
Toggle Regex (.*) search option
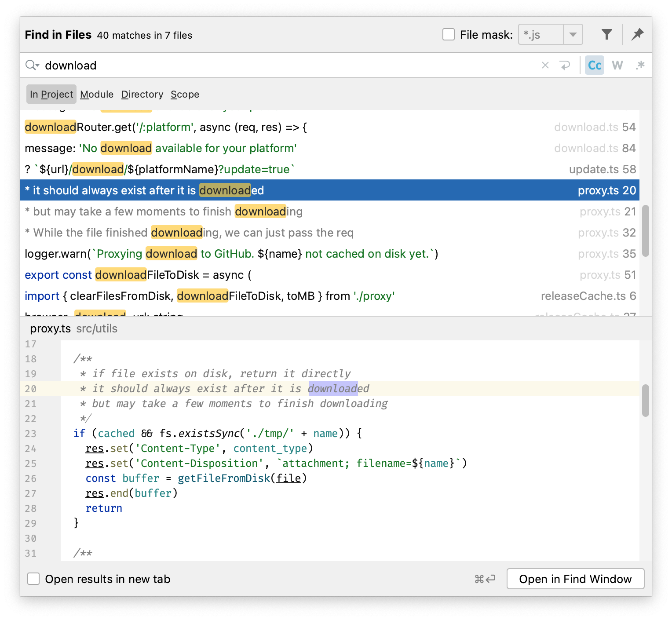pos(640,66)
